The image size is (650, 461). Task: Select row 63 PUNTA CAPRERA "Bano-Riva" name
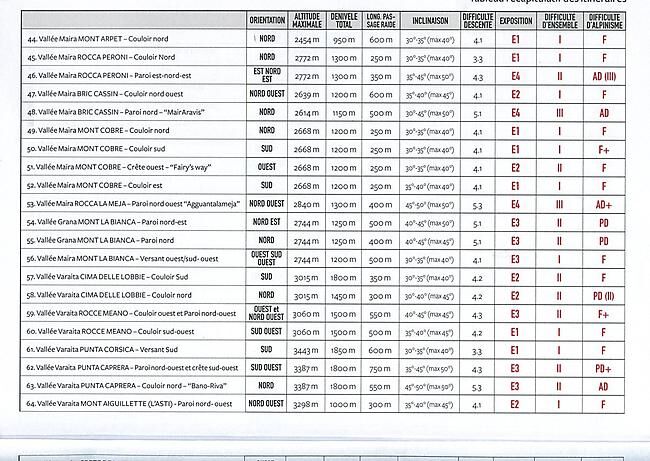point(126,386)
